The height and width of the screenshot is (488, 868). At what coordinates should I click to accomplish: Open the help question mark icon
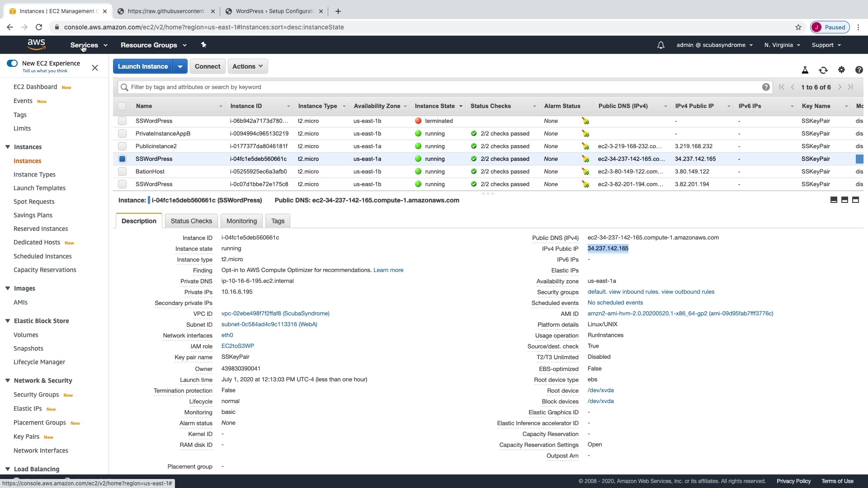(x=859, y=70)
